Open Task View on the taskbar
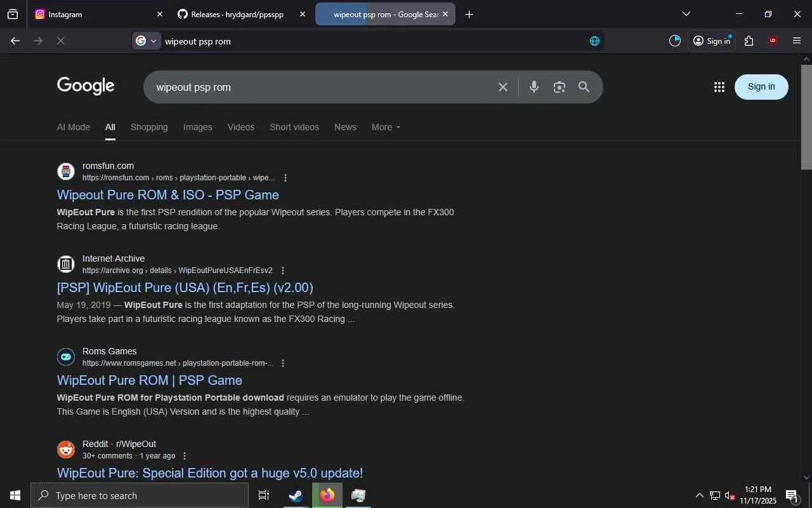Screen dimensions: 812x508 click(264, 495)
